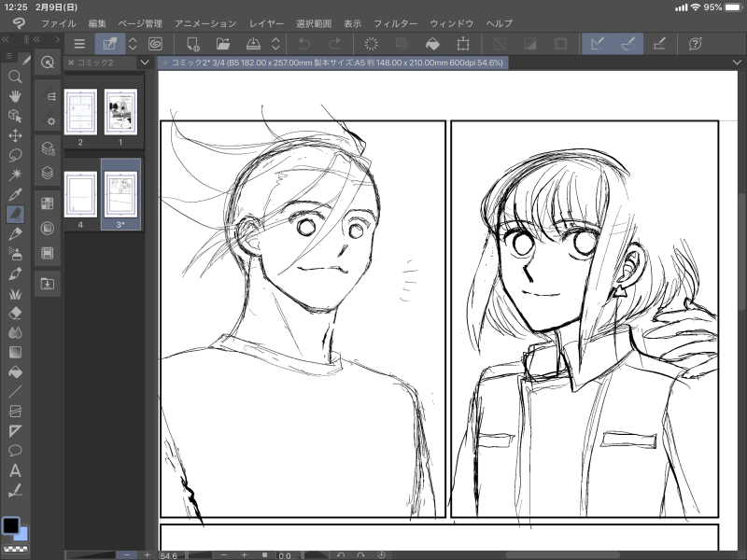This screenshot has height=560, width=747.
Task: Open the Touch gesture help icon
Action: point(695,44)
